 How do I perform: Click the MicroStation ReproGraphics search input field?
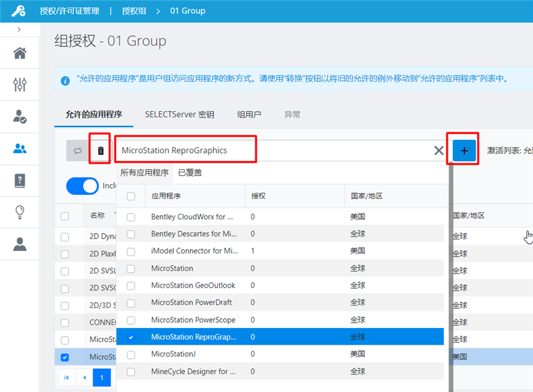(266, 150)
